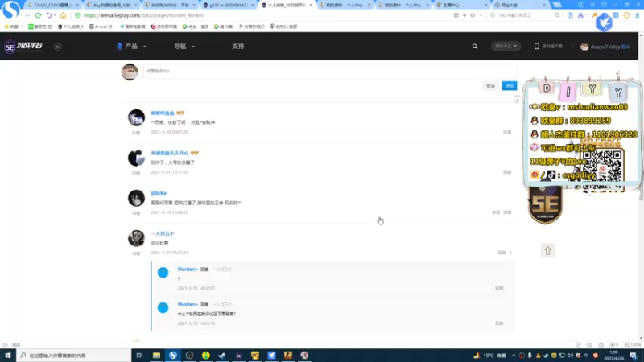Click the star favorite icon in address bar
This screenshot has width=644, height=362.
[x=473, y=15]
